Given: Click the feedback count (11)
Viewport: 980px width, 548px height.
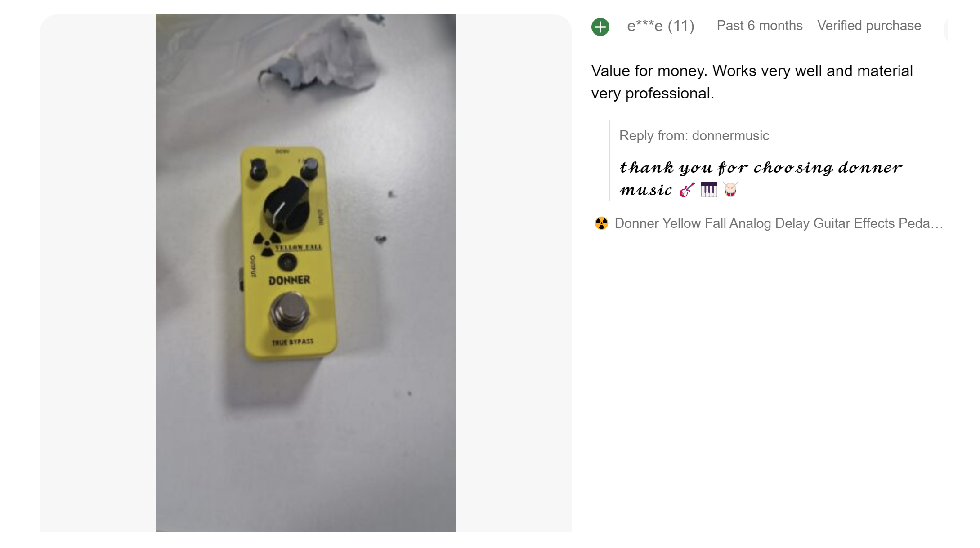Looking at the screenshot, I should coord(681,26).
